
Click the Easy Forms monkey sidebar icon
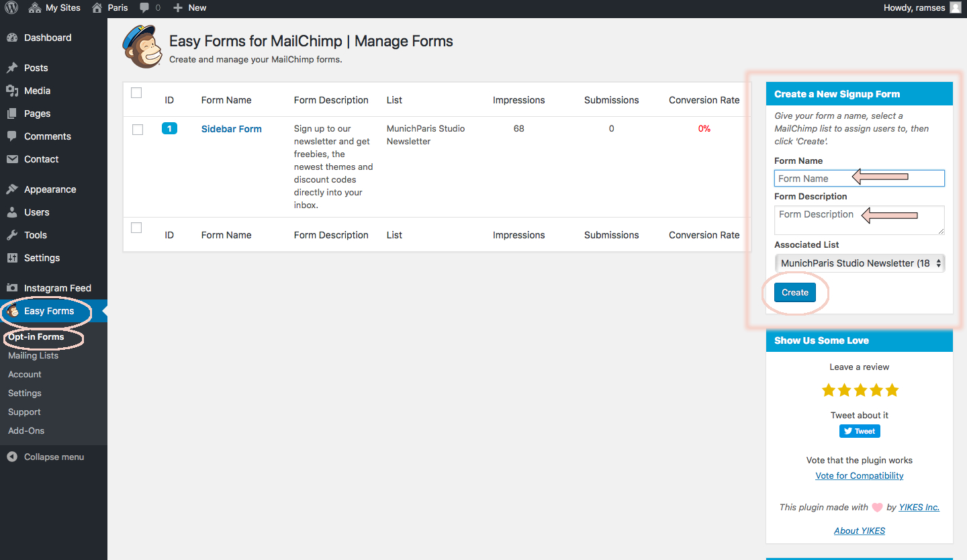[x=12, y=311]
